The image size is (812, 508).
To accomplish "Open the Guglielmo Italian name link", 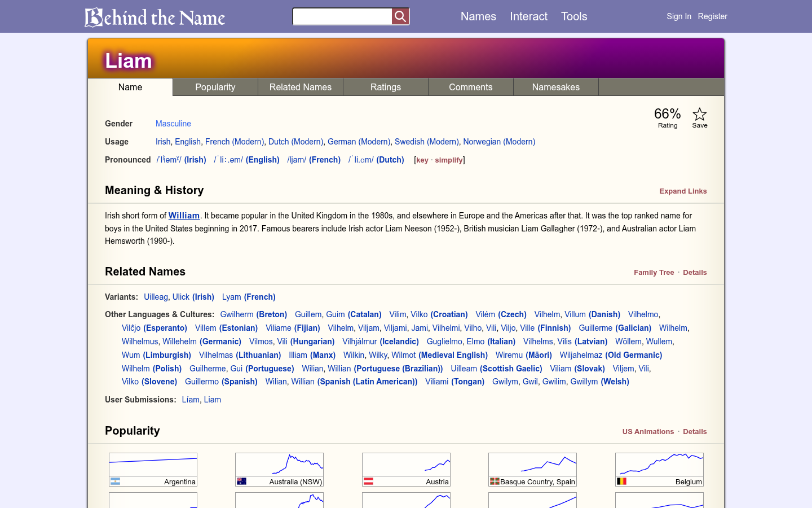I will pyautogui.click(x=444, y=341).
